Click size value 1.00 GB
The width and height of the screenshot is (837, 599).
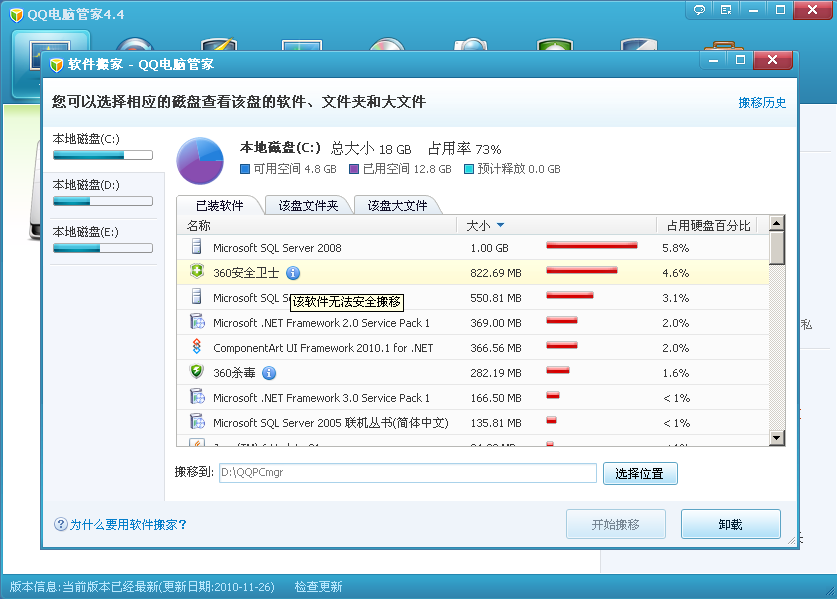(x=489, y=248)
